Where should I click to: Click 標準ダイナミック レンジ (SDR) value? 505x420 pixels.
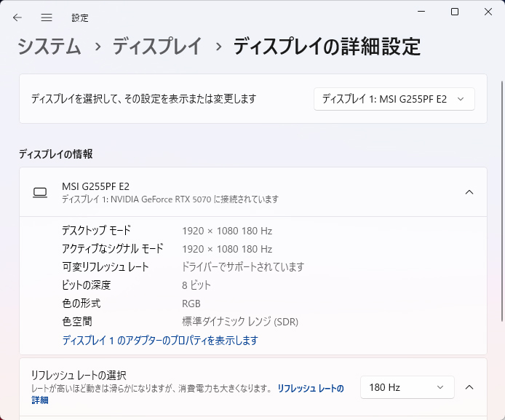click(240, 322)
